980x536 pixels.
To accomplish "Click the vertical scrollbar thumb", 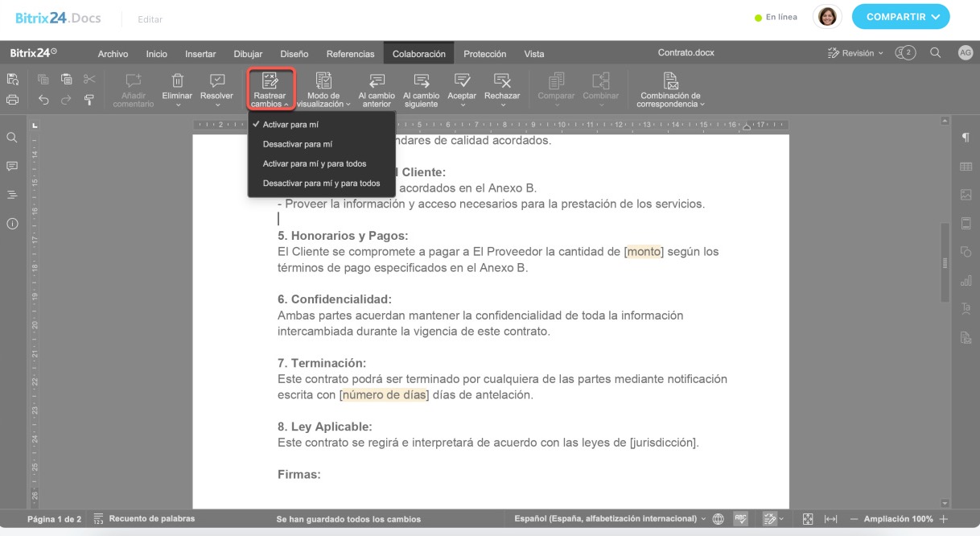I will [945, 263].
